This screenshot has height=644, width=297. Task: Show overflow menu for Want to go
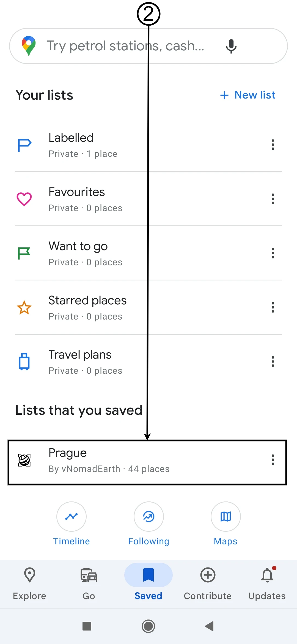click(x=273, y=253)
